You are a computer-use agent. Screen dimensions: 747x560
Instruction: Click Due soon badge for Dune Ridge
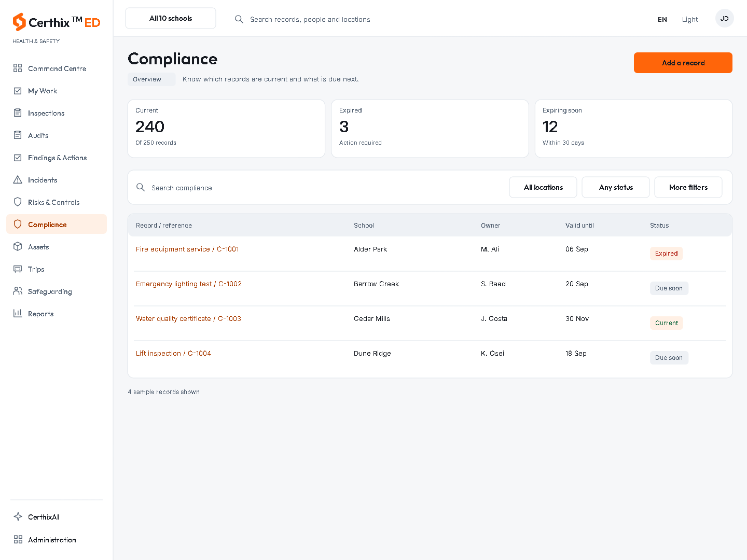tap(669, 358)
